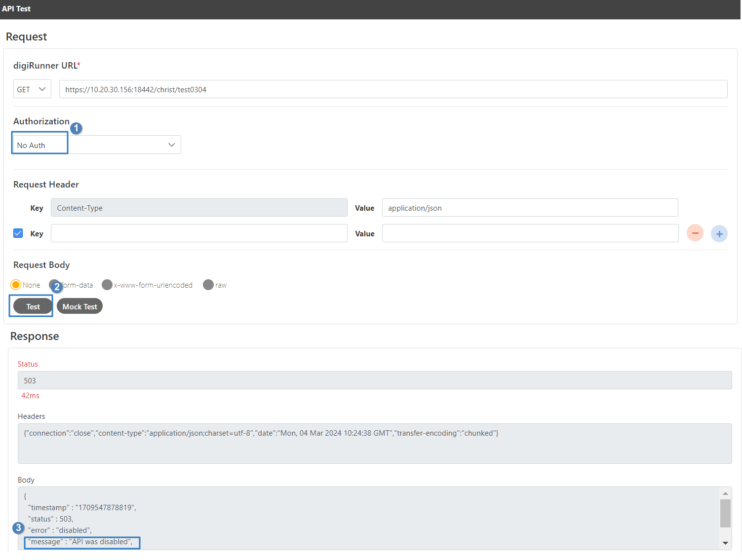Click the blue plus add header icon
This screenshot has height=560, width=742.
[719, 233]
